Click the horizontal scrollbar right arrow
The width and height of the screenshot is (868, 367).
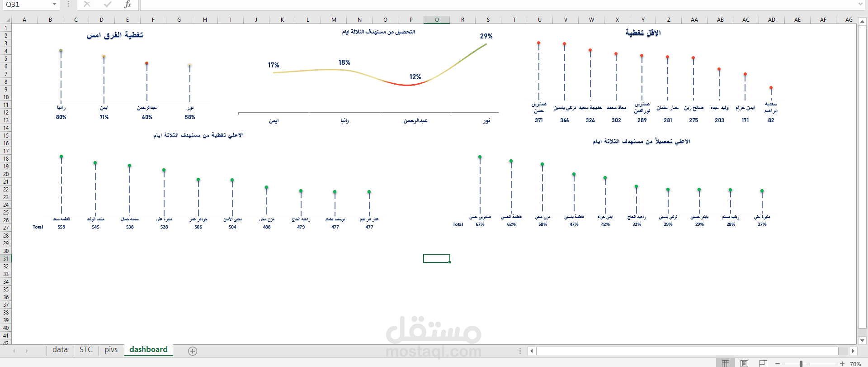[853, 351]
